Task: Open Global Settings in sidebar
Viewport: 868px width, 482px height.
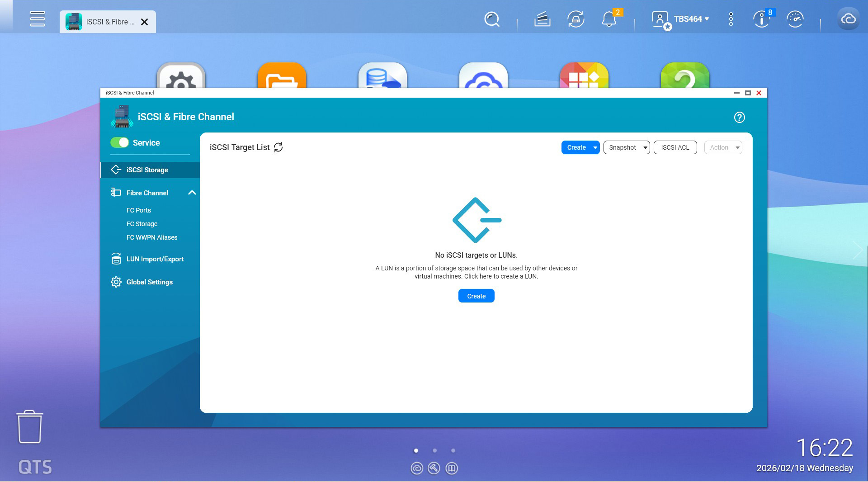Action: 149,282
